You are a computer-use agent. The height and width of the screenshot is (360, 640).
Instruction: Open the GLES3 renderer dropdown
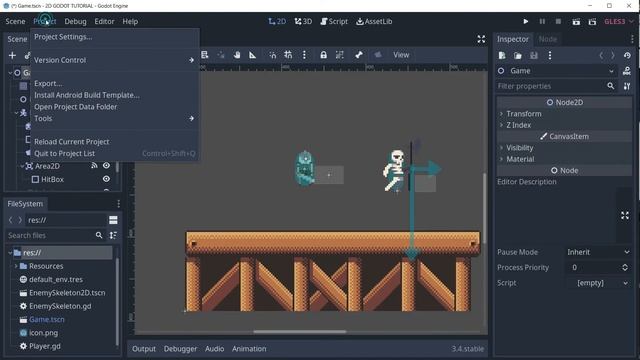tap(619, 21)
